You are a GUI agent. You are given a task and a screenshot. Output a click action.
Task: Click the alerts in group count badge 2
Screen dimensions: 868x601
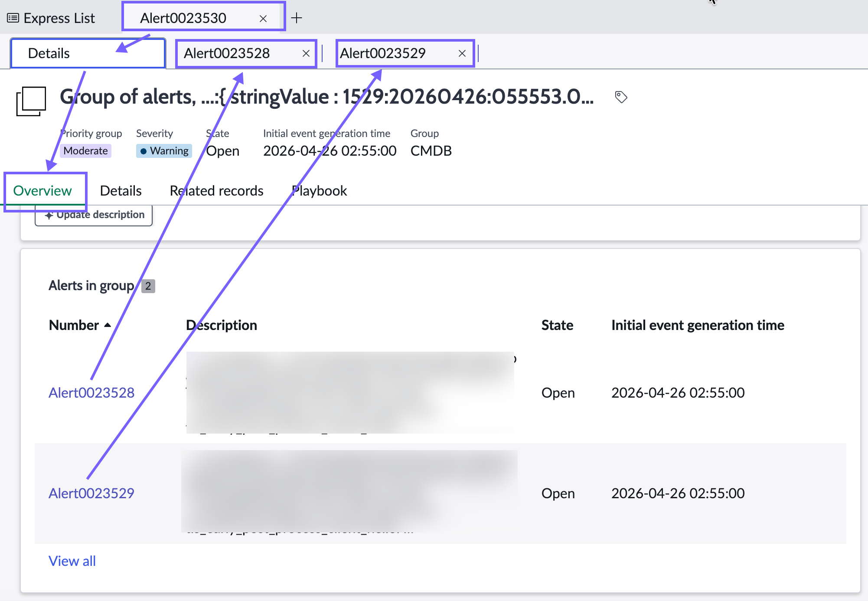[148, 286]
